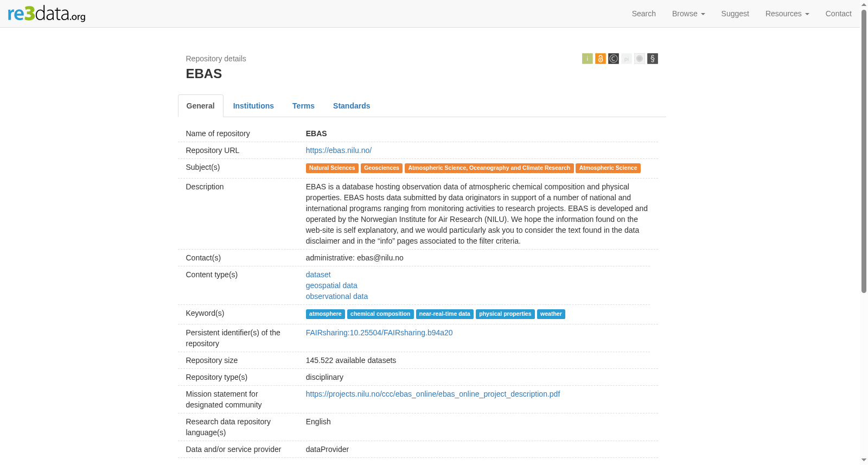Follow the FAIRsharing identifier link

coord(379,333)
